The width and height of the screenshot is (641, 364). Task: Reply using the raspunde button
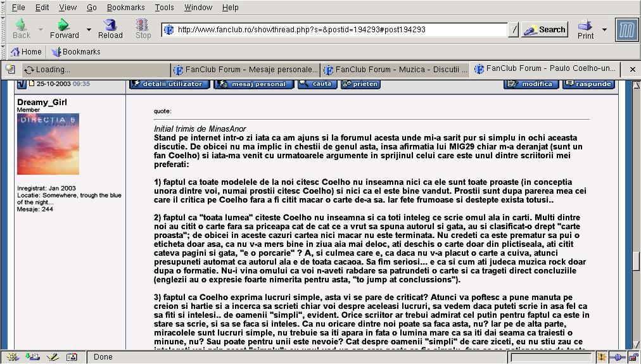click(x=590, y=84)
